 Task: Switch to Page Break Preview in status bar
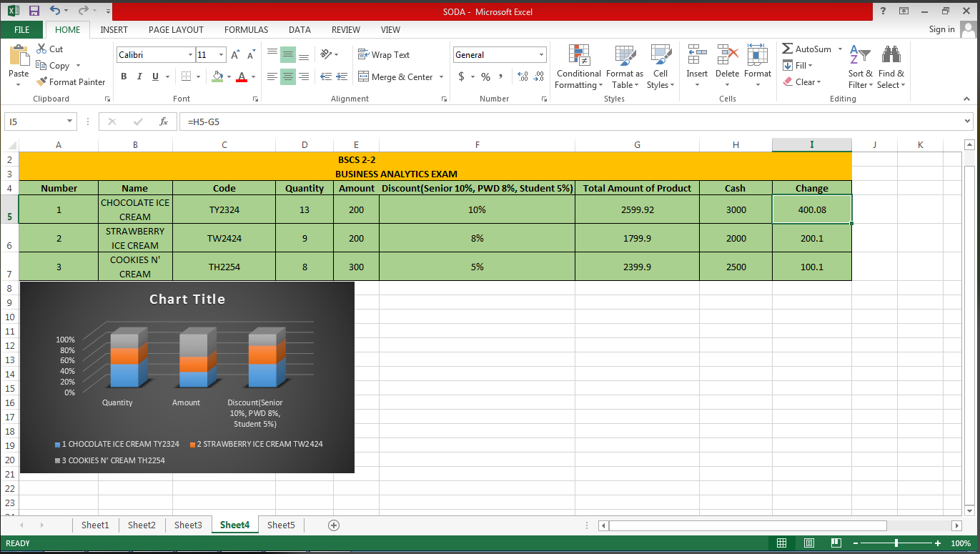click(x=836, y=543)
